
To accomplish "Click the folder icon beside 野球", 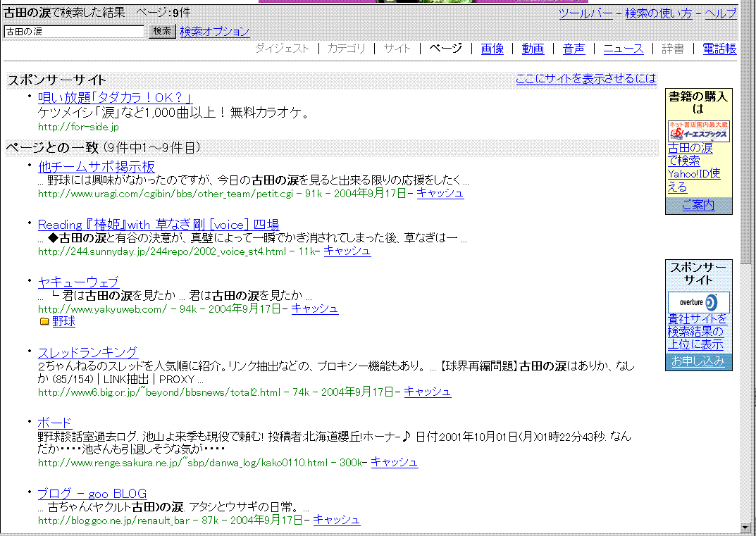I will tap(44, 321).
